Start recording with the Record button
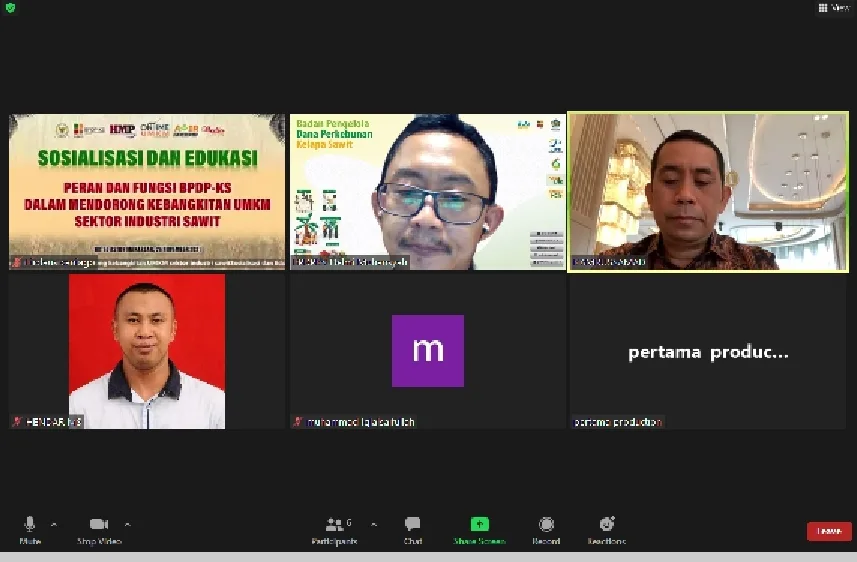The image size is (857, 562). pyautogui.click(x=546, y=530)
